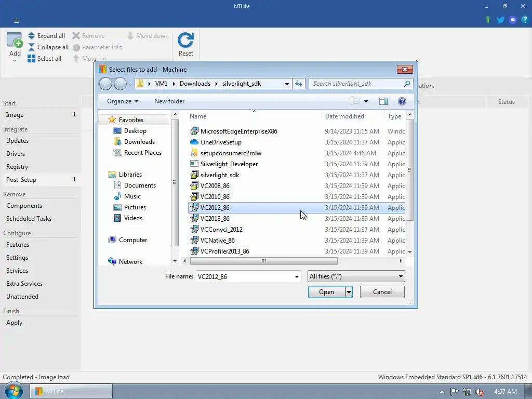This screenshot has height=399, width=532.
Task: Open the view options dropdown arrow
Action: coord(366,101)
